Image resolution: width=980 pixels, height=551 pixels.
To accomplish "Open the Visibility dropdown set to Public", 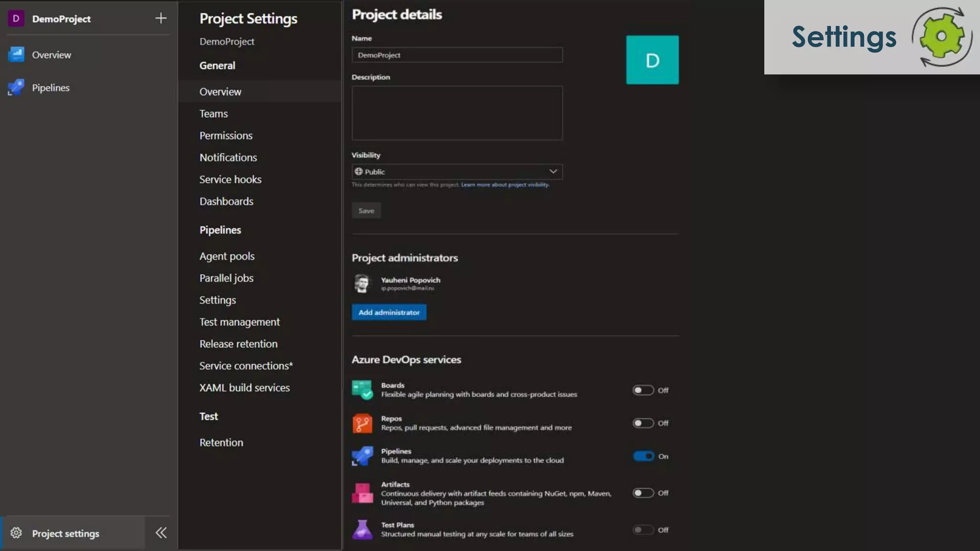I will [457, 172].
